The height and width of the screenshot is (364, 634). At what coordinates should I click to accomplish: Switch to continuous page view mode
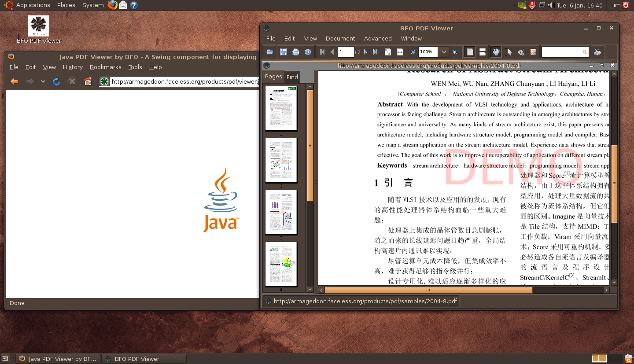tap(483, 51)
